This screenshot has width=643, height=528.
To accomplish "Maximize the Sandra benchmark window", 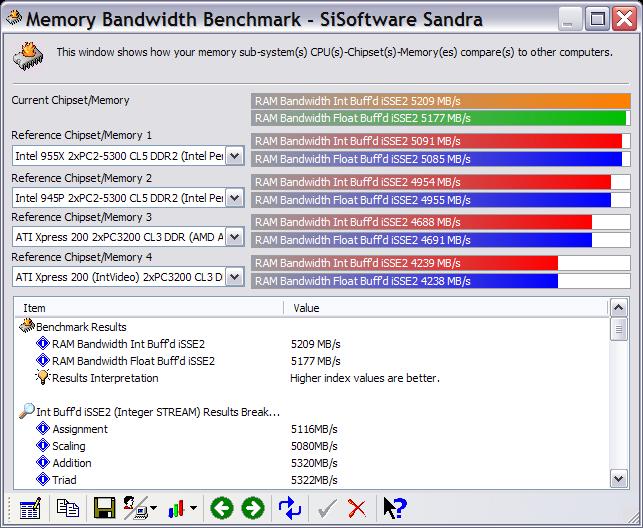I will [597, 19].
